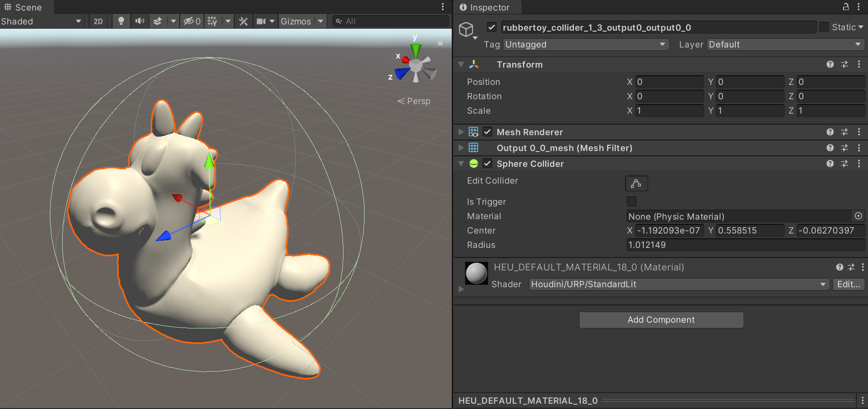Open material preview bar options menu
Image resolution: width=868 pixels, height=409 pixels.
coord(862,400)
